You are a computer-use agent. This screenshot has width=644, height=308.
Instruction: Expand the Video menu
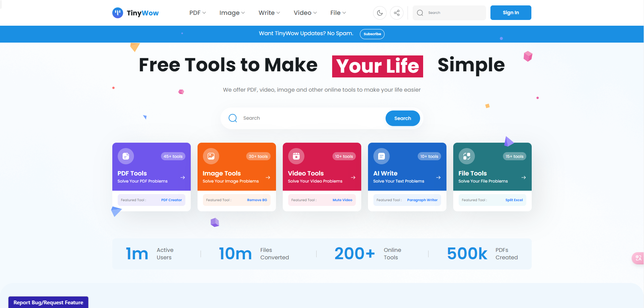(x=305, y=13)
